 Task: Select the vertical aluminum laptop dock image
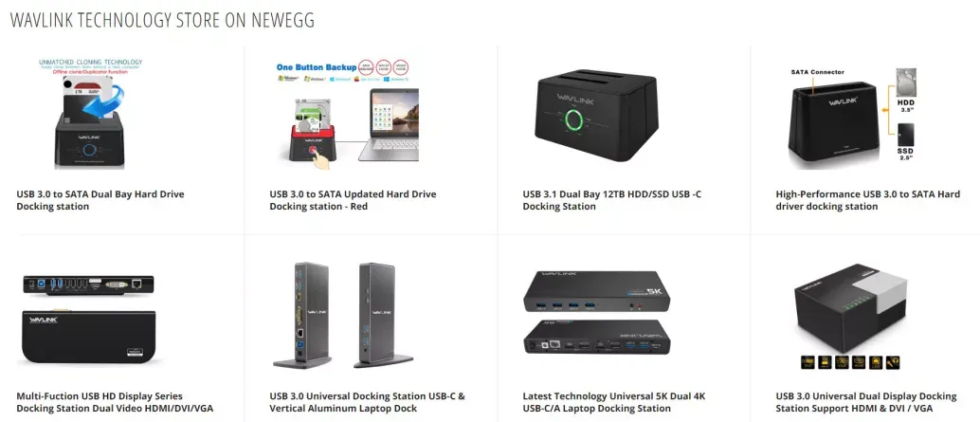(x=343, y=315)
